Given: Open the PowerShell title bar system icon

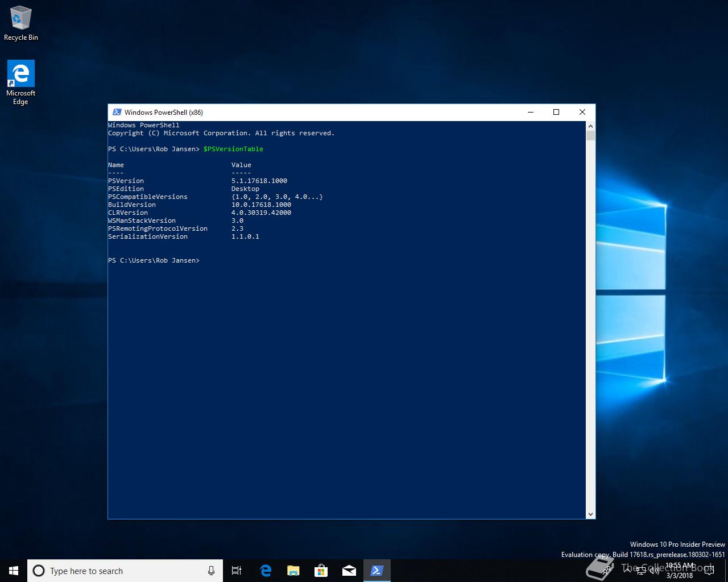Looking at the screenshot, I should (x=117, y=112).
